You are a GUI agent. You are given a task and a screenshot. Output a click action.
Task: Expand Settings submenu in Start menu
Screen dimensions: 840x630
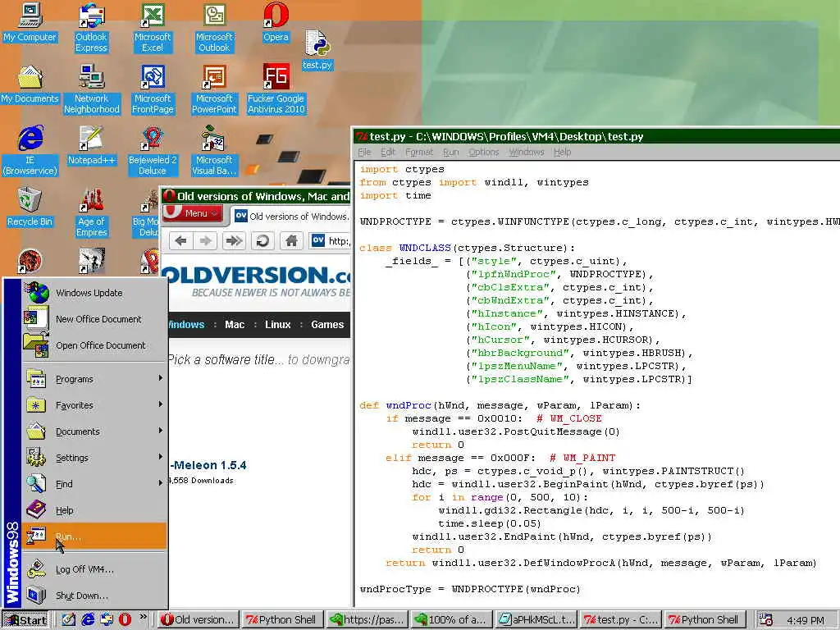point(94,458)
